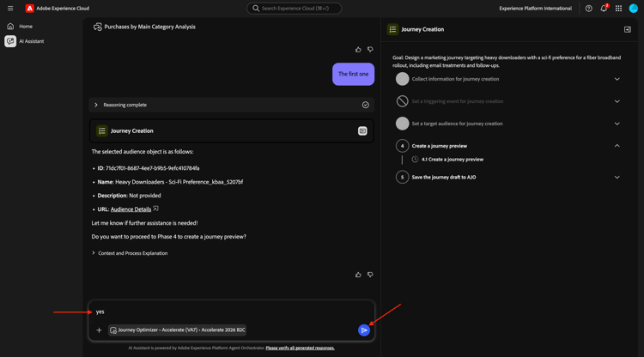The image size is (644, 357).
Task: Select the 'The first one' message bubble
Action: 353,75
